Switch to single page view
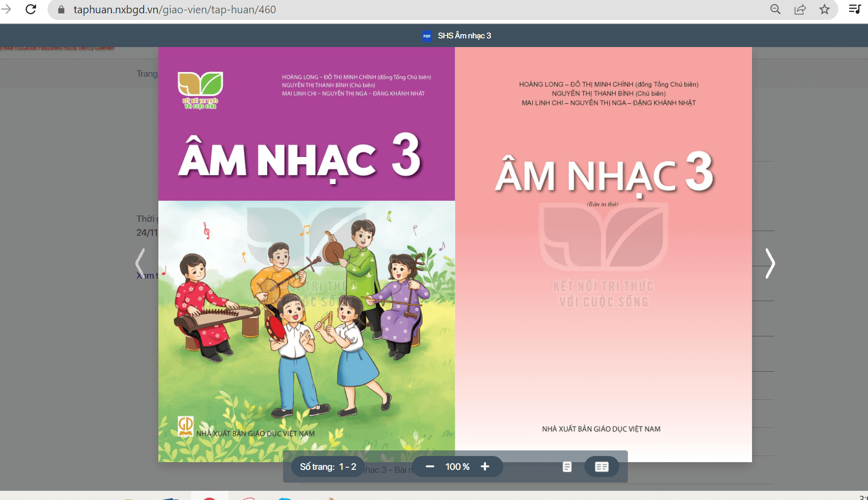868x500 pixels. tap(567, 467)
